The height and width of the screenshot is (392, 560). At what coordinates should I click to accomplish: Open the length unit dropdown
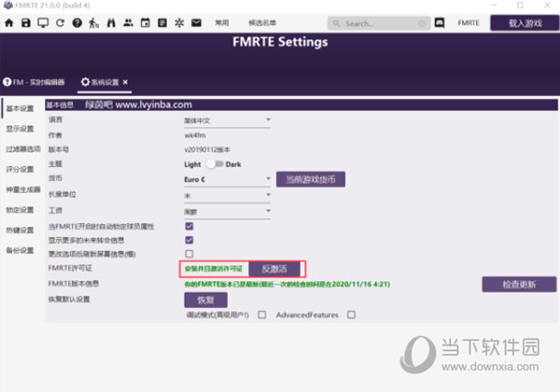(227, 196)
